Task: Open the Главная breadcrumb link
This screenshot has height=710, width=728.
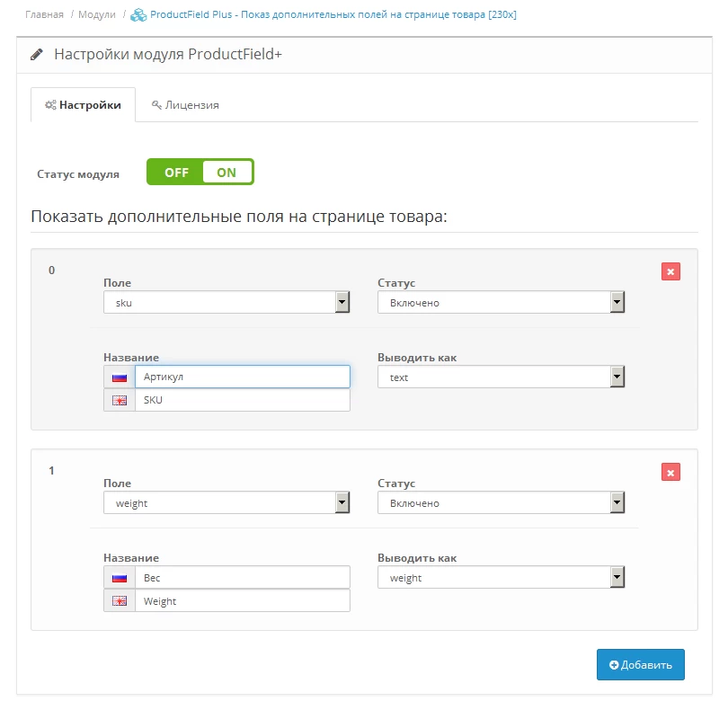Action: pyautogui.click(x=44, y=15)
